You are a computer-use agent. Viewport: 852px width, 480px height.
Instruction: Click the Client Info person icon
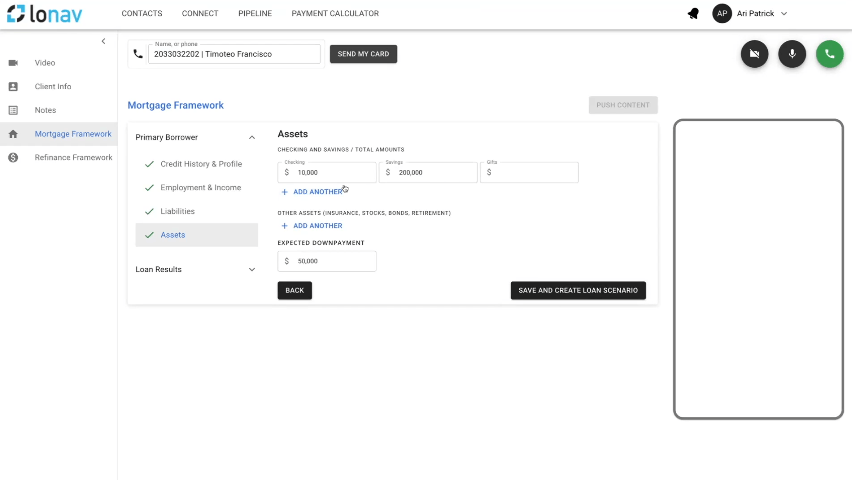13,87
